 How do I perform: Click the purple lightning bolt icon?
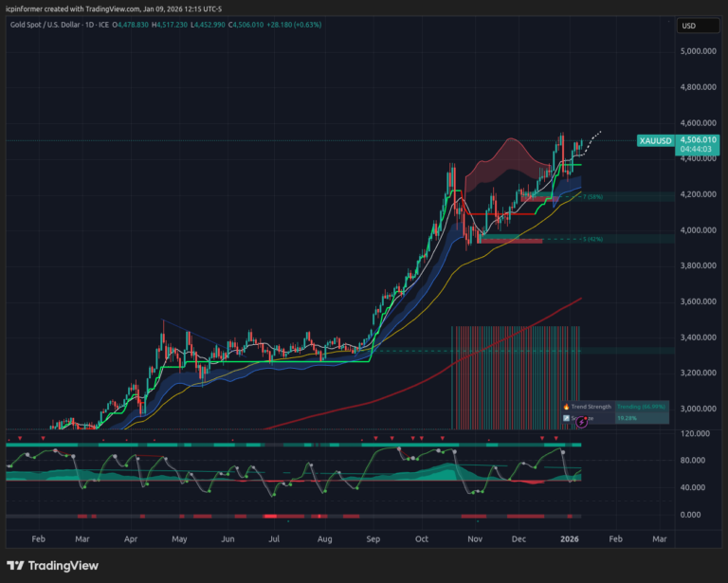581,422
